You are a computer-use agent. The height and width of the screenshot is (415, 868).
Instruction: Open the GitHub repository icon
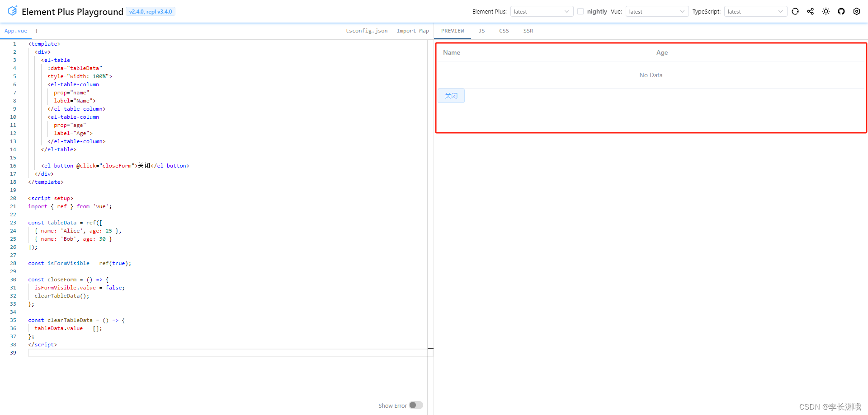pyautogui.click(x=841, y=11)
